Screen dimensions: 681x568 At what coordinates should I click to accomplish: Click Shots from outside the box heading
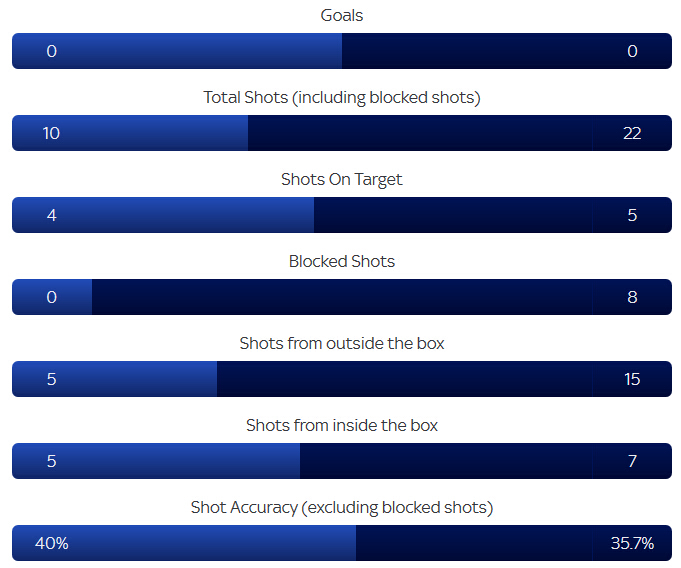pos(342,343)
